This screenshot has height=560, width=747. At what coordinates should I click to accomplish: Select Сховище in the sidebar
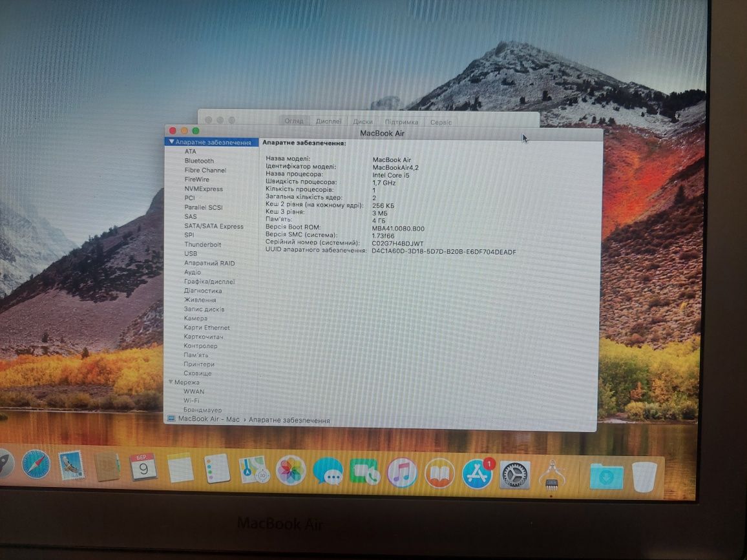pos(198,373)
